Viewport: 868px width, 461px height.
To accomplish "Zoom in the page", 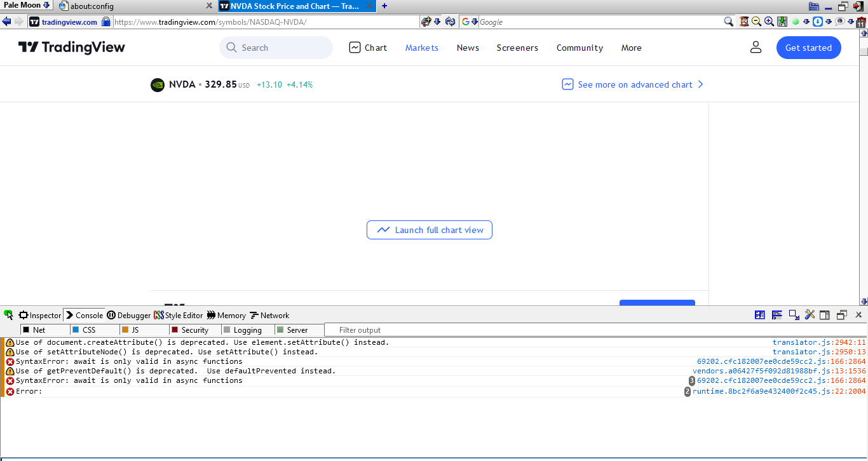I will (769, 22).
